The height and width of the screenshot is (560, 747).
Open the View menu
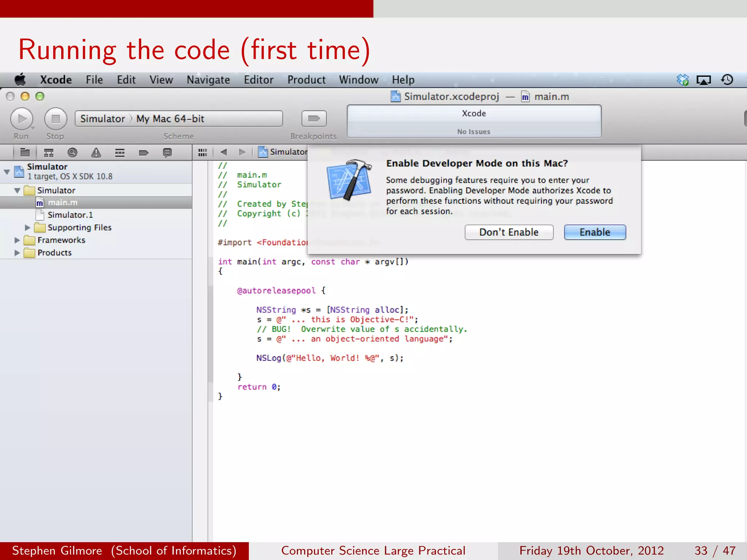click(161, 80)
